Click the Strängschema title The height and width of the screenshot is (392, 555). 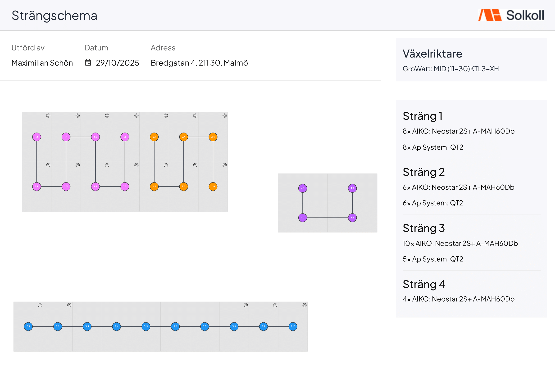click(x=55, y=16)
